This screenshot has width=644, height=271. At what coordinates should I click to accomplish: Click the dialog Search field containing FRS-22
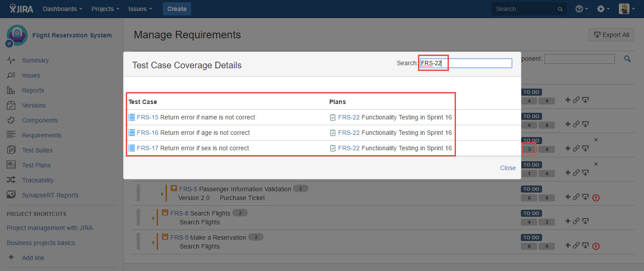(x=465, y=63)
